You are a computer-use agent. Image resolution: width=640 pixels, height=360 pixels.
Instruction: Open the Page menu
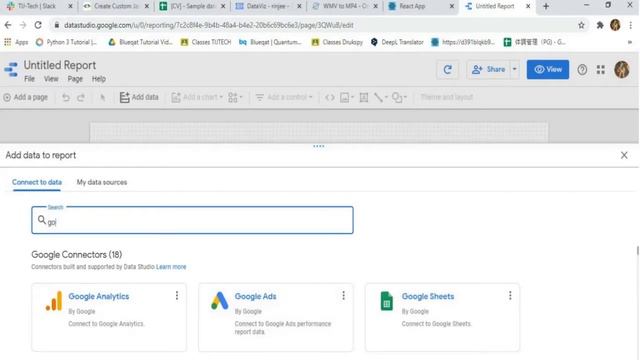click(75, 79)
